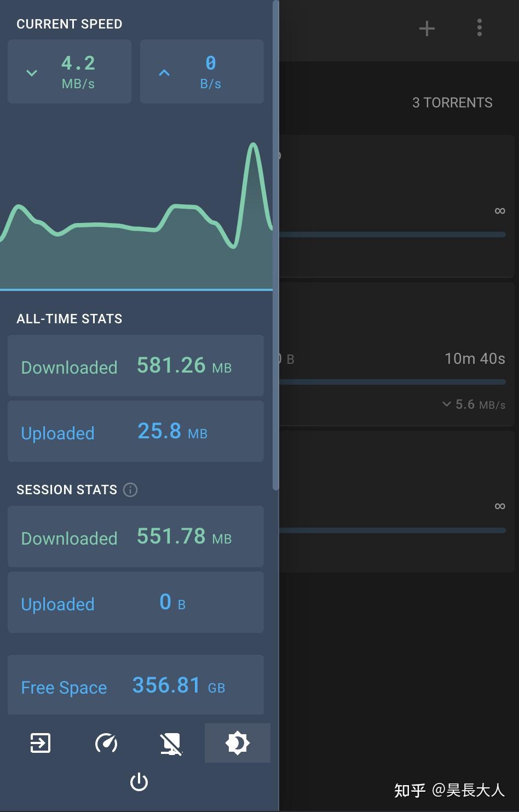This screenshot has width=519, height=812.
Task: Toggle the alternative speed limits gauge icon
Action: [x=106, y=743]
